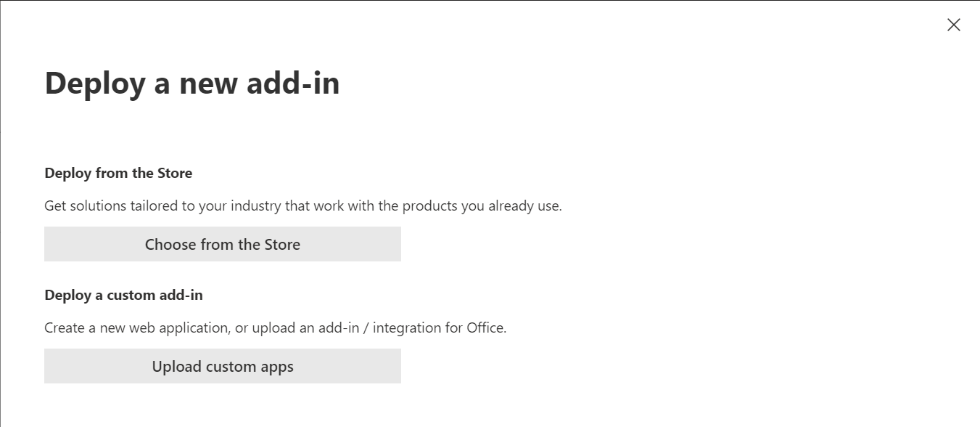Click the Deploy a custom add-in heading
This screenshot has width=980, height=427.
click(123, 295)
